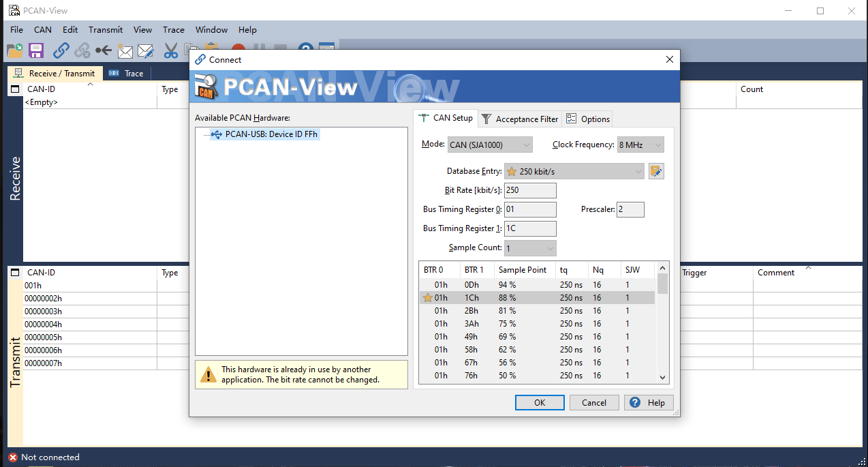Image resolution: width=868 pixels, height=467 pixels.
Task: Click the square icon in Receive header
Action: tap(15, 89)
